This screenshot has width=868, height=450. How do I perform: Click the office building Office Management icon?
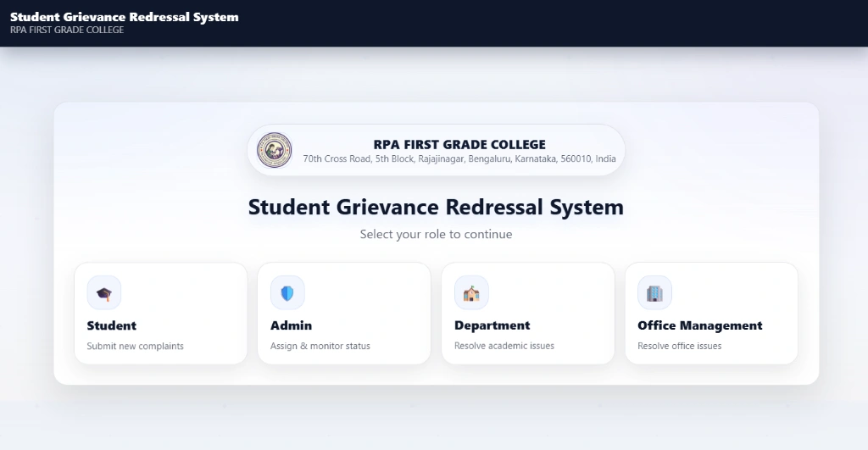(654, 293)
